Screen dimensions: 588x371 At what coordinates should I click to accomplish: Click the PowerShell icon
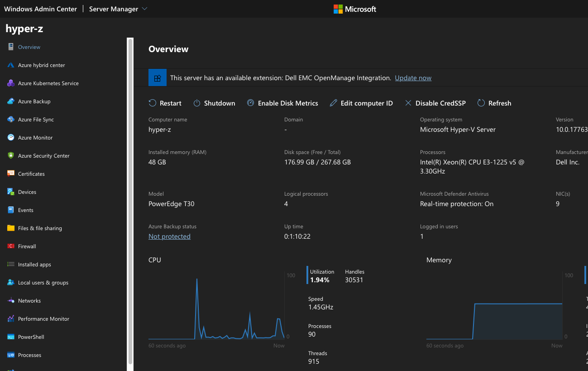[x=11, y=337]
